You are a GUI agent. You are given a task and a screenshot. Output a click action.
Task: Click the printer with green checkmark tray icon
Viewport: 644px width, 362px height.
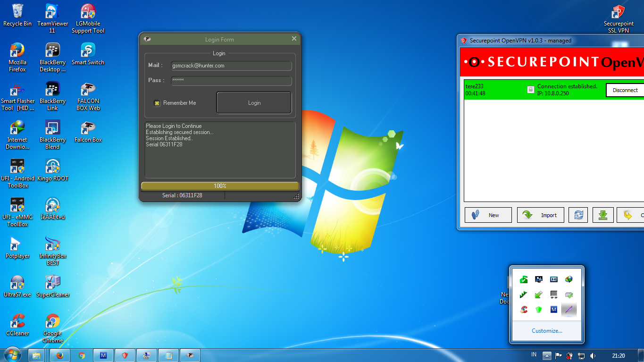(x=569, y=295)
